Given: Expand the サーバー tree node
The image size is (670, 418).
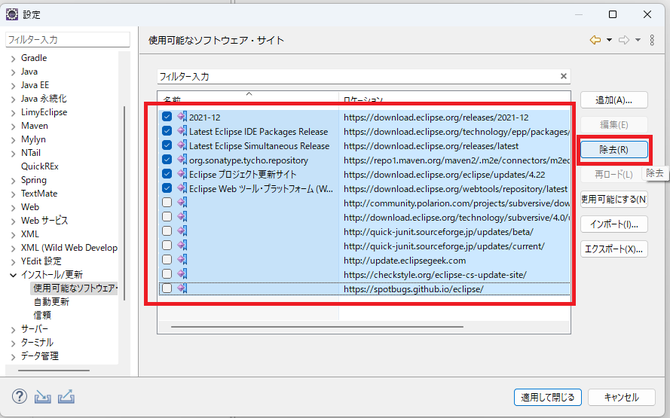Looking at the screenshot, I should pos(13,330).
